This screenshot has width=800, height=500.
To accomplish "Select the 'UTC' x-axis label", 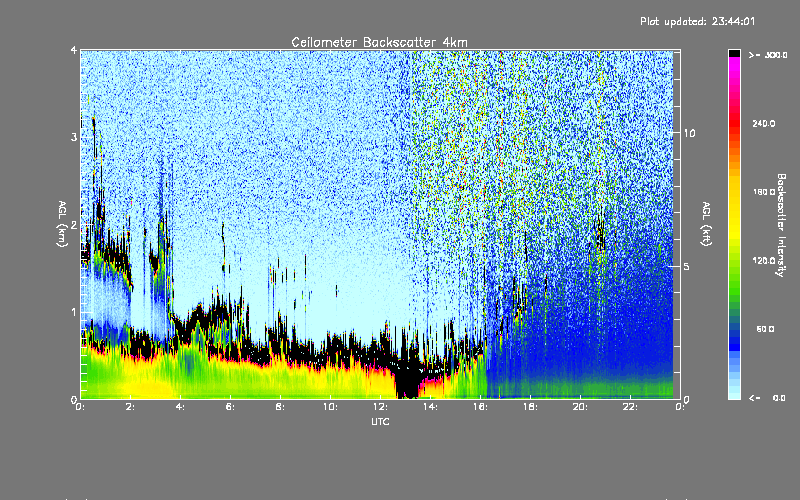I will [x=380, y=421].
